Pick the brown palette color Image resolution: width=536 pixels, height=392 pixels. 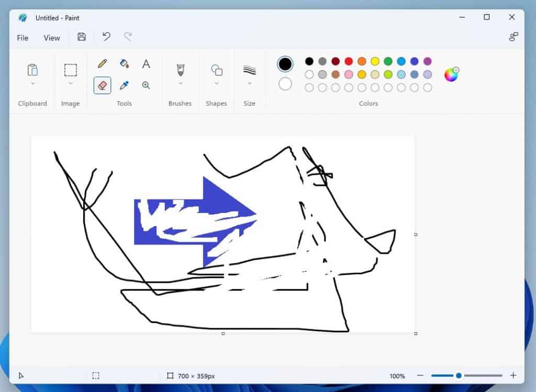click(x=336, y=74)
